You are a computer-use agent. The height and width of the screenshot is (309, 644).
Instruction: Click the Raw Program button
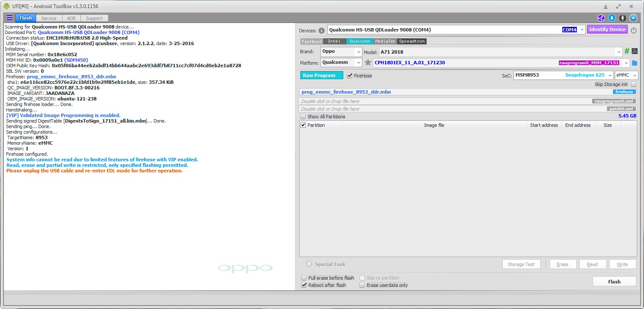coord(322,75)
